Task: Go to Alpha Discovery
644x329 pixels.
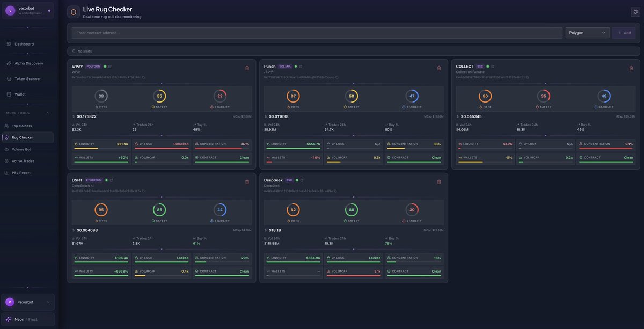Action: (x=28, y=63)
